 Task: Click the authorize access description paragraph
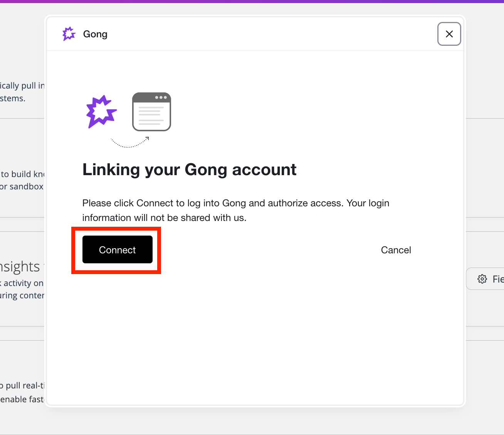[x=235, y=210]
